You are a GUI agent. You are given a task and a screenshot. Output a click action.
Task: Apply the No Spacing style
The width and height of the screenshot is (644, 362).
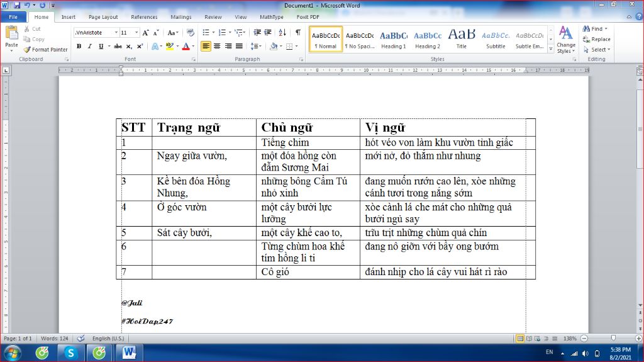point(359,40)
